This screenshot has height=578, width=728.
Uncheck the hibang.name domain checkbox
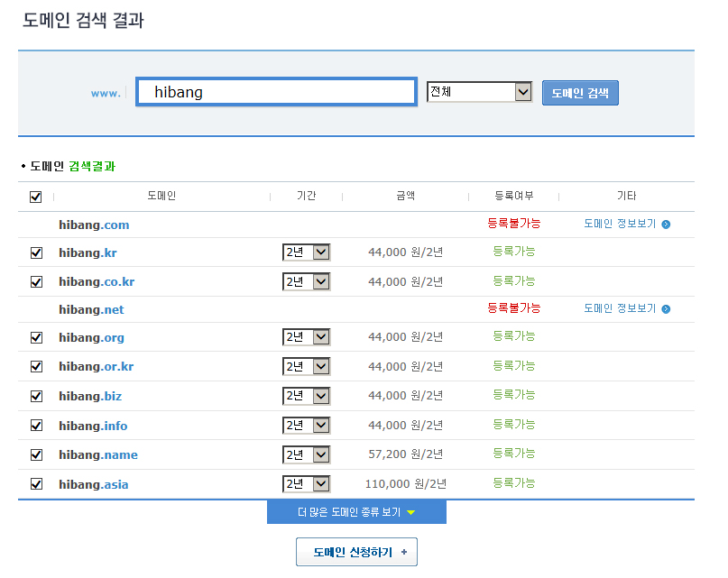pos(36,454)
